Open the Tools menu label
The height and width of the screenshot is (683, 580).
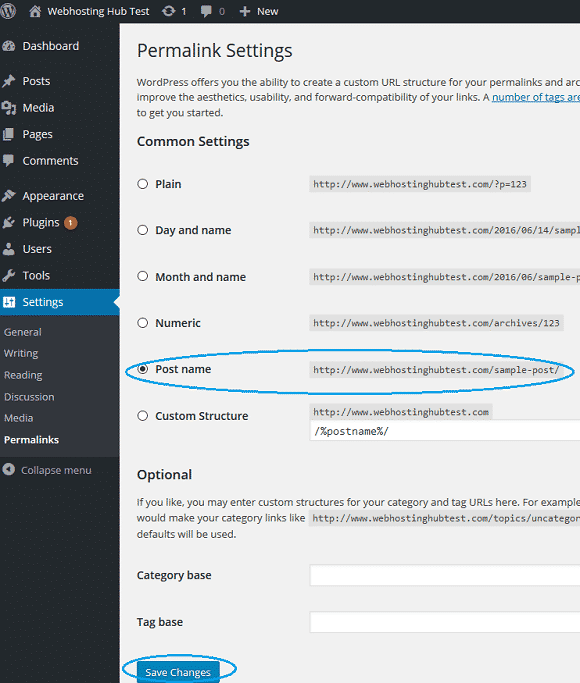point(36,276)
